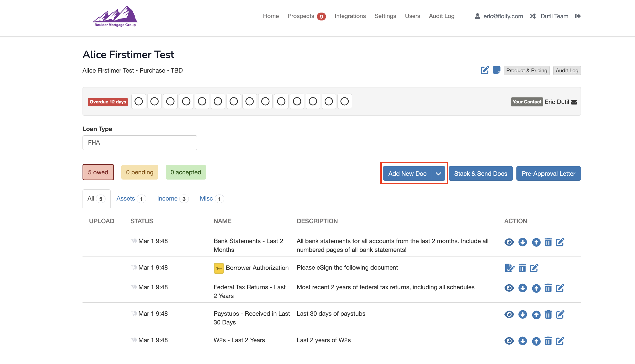This screenshot has height=364, width=635.
Task: Click the log out icon in header
Action: [578, 16]
